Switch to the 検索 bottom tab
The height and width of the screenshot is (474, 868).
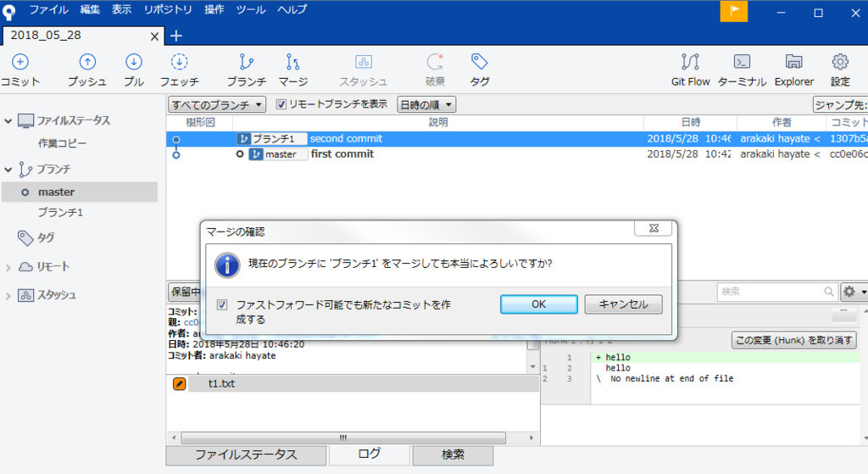coord(453,455)
